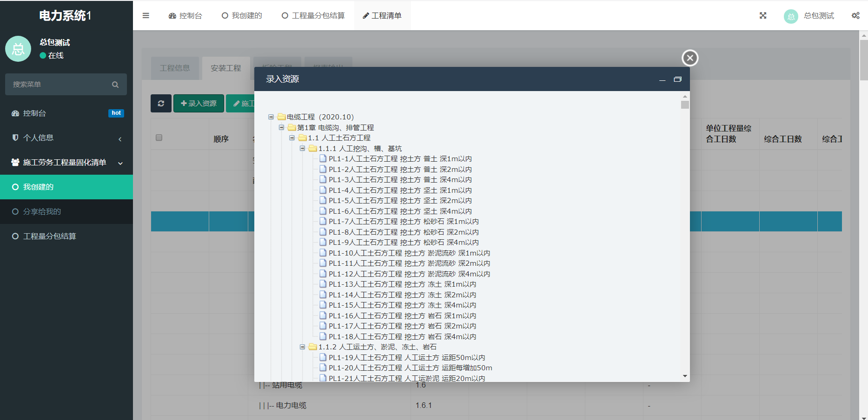Tick the select-all checkbox in table header
This screenshot has width=868, height=420.
159,138
